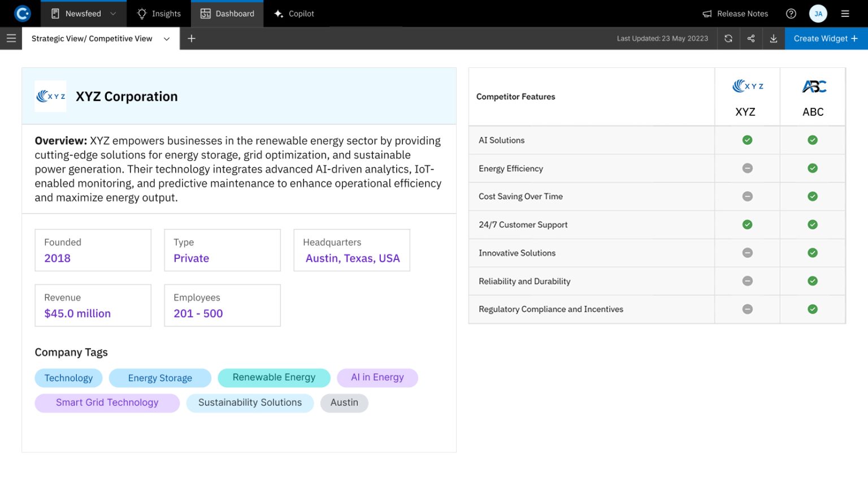The width and height of the screenshot is (868, 503).
Task: Select the Smart Grid Technology tag
Action: pyautogui.click(x=107, y=403)
